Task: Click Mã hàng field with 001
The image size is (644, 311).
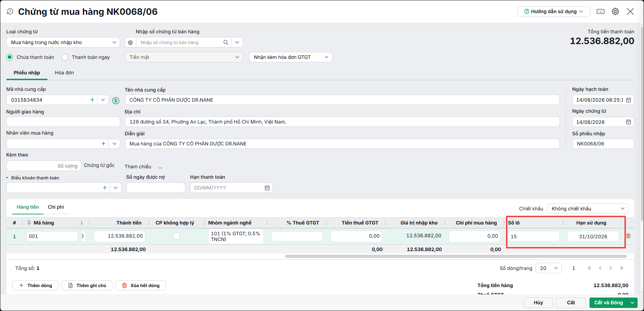Action: pos(52,236)
